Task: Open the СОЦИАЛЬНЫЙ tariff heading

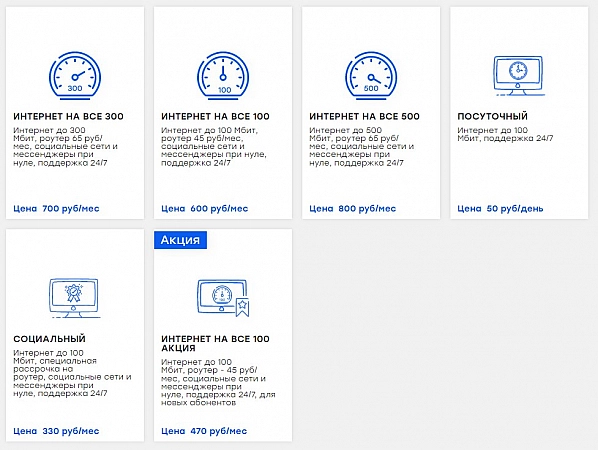Action: coord(50,339)
